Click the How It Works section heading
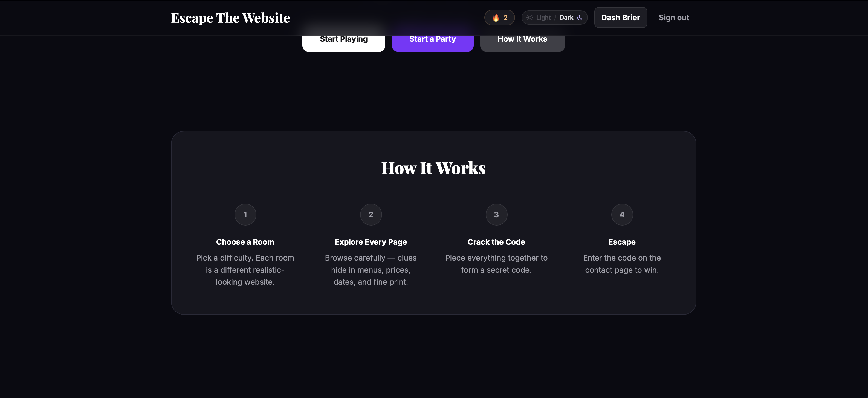 pos(433,168)
